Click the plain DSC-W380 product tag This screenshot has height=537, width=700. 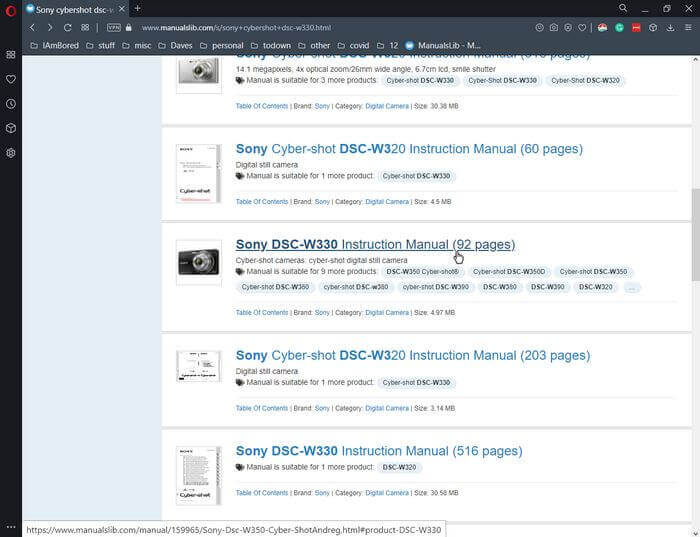[x=500, y=287]
